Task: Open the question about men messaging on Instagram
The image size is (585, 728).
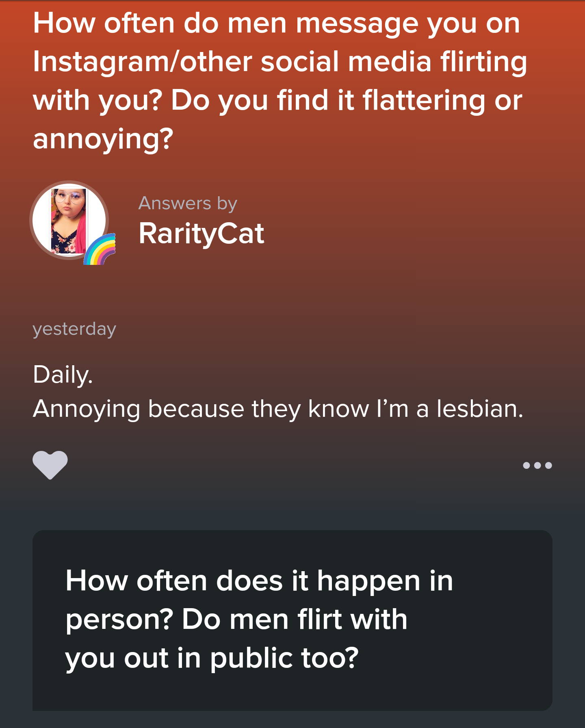Action: [280, 80]
